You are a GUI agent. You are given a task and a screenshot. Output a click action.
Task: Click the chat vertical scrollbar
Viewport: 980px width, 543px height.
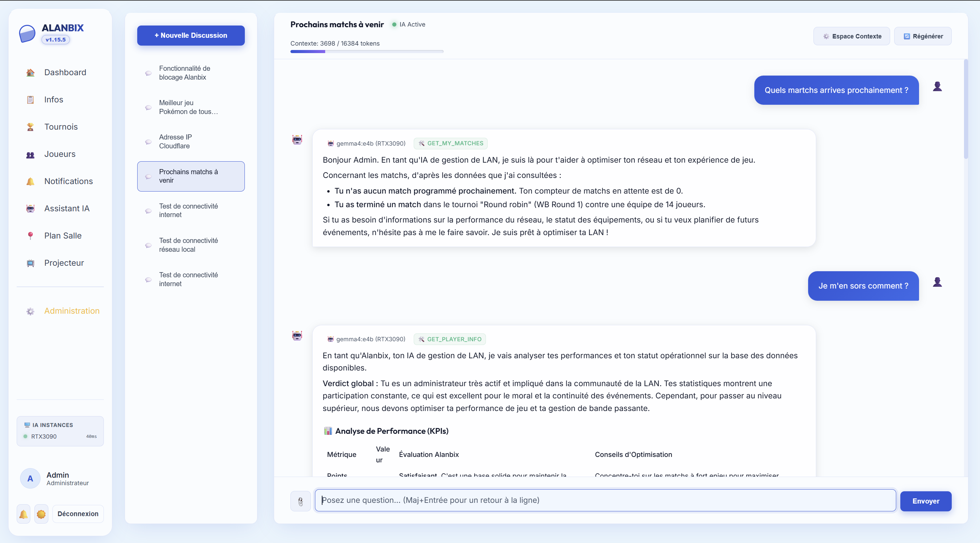[x=966, y=109]
